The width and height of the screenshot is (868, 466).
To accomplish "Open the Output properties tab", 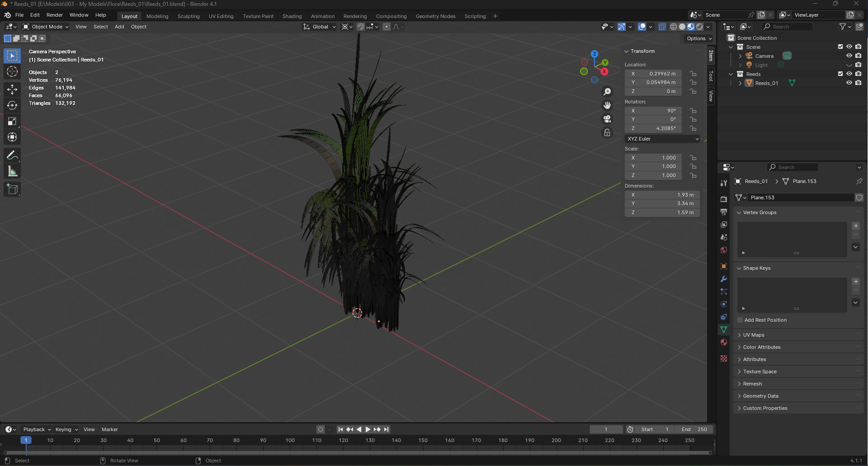I will (x=724, y=212).
